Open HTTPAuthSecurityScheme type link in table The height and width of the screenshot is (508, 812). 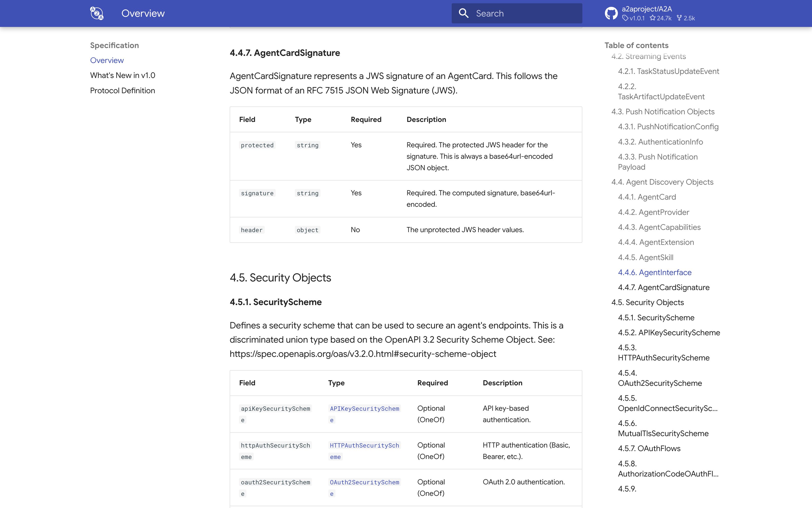pyautogui.click(x=364, y=451)
